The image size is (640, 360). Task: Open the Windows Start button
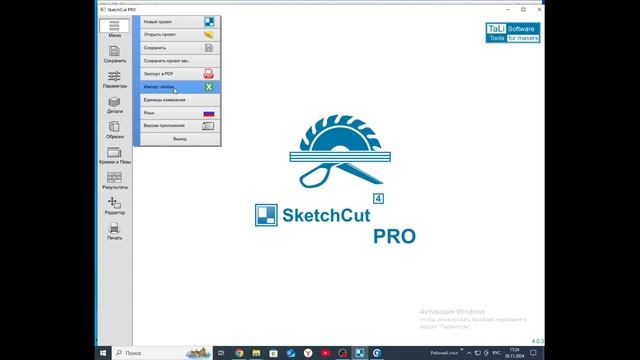(x=103, y=353)
